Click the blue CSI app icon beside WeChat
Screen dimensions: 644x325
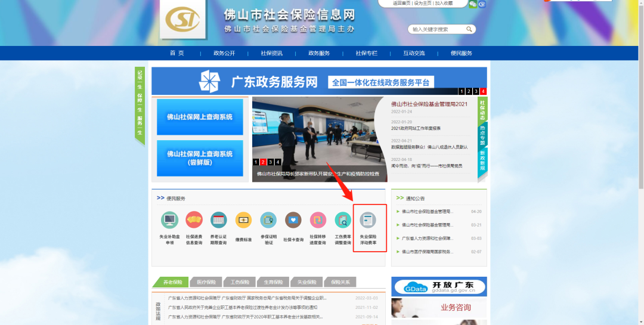tap(482, 4)
